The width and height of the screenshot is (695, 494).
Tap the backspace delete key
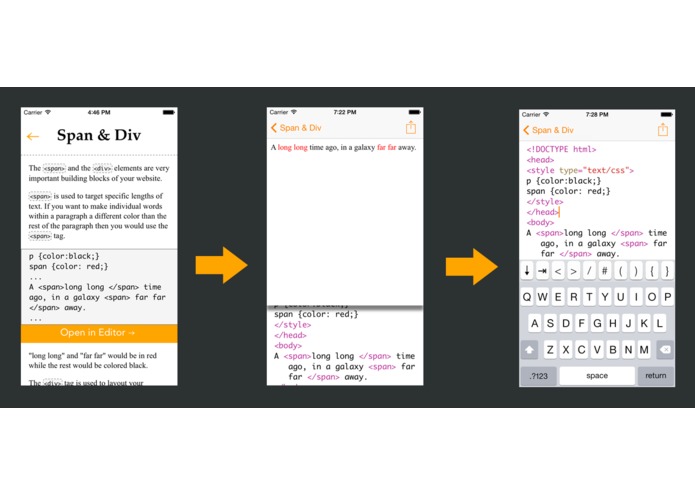[665, 350]
